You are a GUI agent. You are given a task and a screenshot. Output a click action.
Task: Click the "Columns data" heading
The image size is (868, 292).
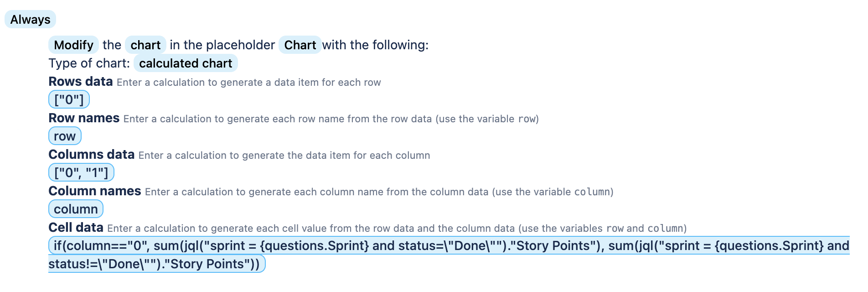(92, 155)
